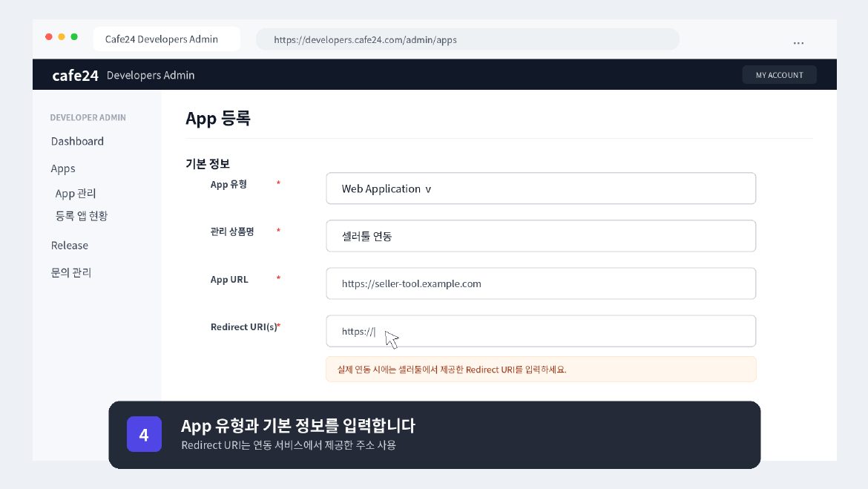Click the DEVELOPER ADMIN sidebar heading

[88, 117]
